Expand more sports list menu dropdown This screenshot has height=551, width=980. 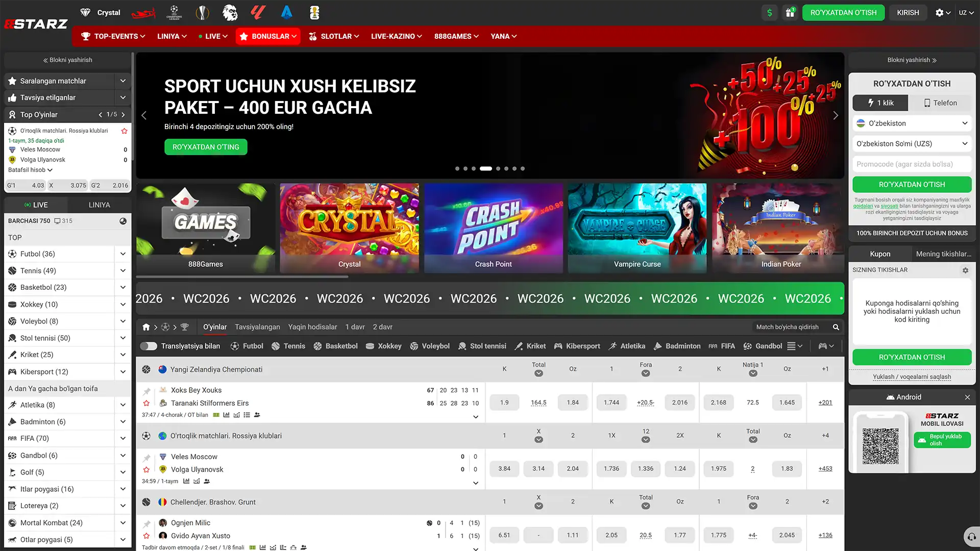tap(794, 346)
